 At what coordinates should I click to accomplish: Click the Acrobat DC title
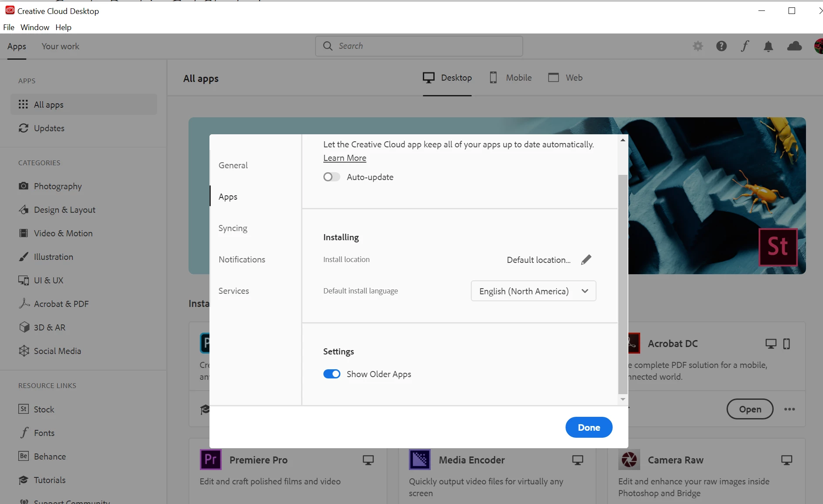point(672,344)
